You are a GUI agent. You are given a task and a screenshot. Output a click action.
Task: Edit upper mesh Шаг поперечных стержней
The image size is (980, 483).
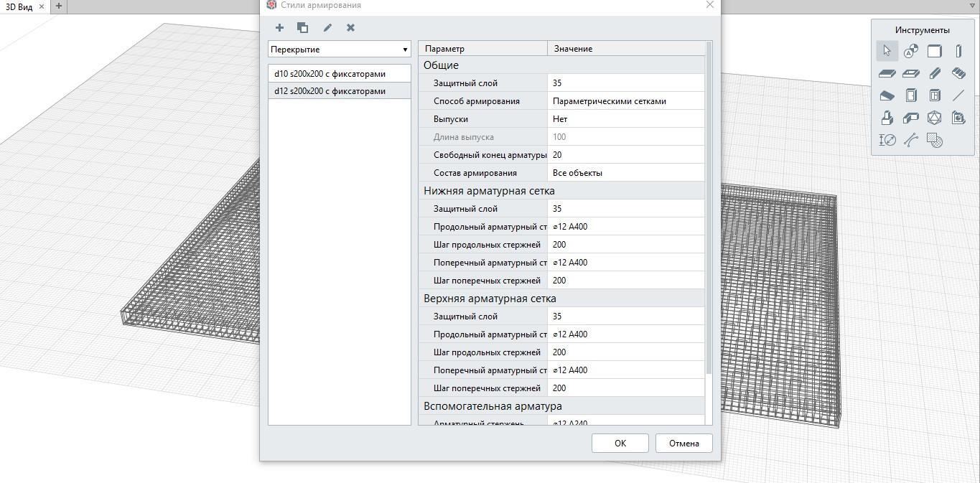tap(626, 388)
